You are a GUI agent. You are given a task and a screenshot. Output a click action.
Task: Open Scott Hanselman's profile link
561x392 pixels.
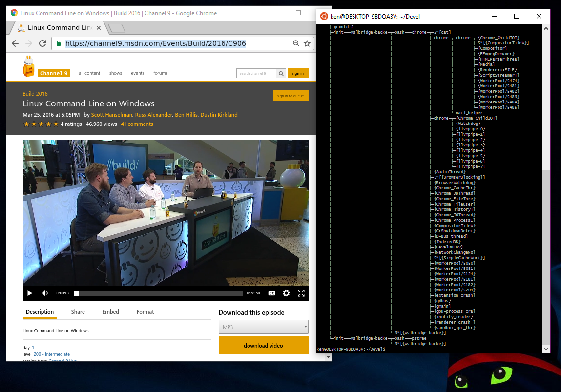tap(112, 115)
